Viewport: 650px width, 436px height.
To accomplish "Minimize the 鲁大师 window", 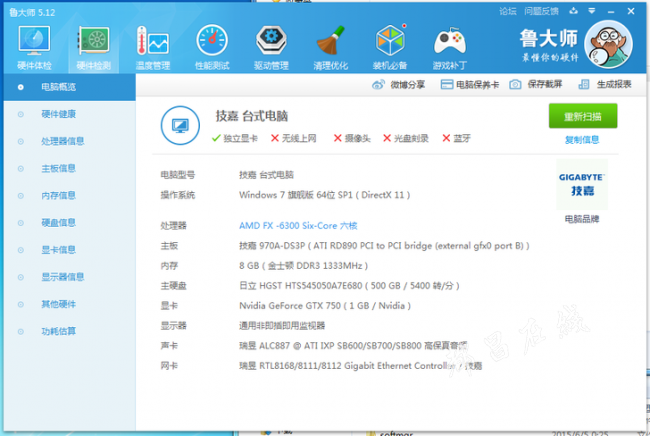I will click(x=611, y=12).
